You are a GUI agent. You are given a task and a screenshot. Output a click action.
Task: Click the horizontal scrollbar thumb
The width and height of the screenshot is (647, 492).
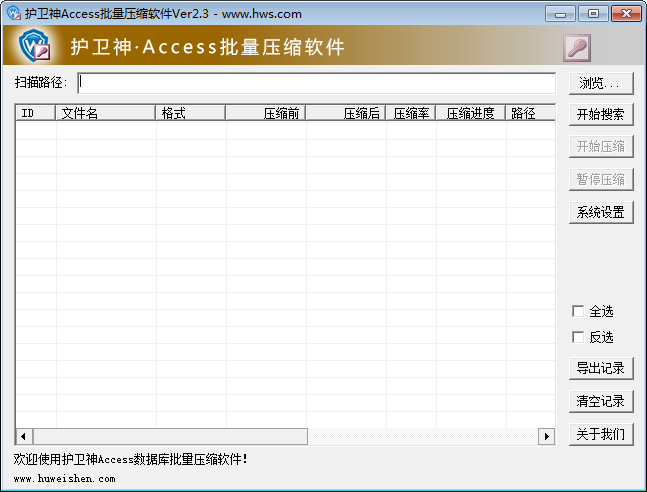tap(170, 437)
